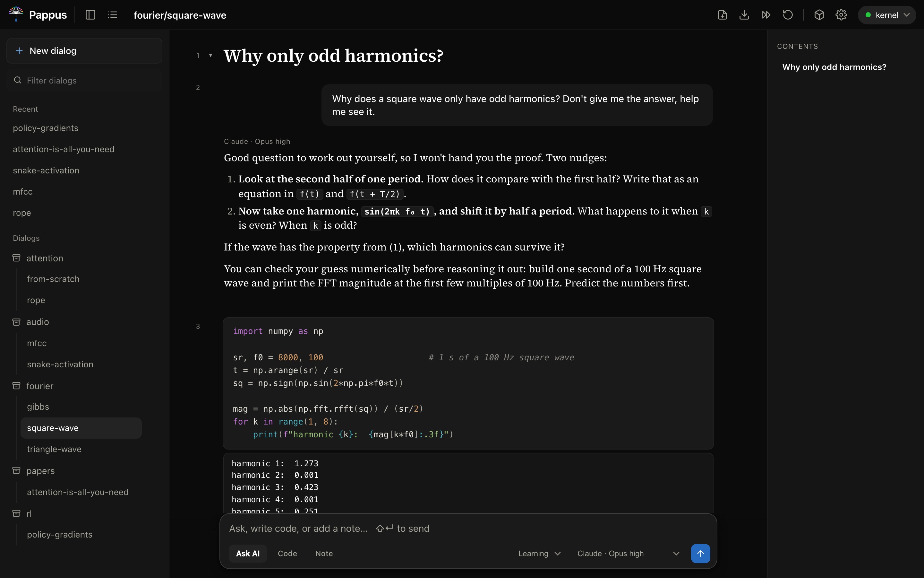Open mfcc under audio folder
The height and width of the screenshot is (578, 924).
coord(37,343)
